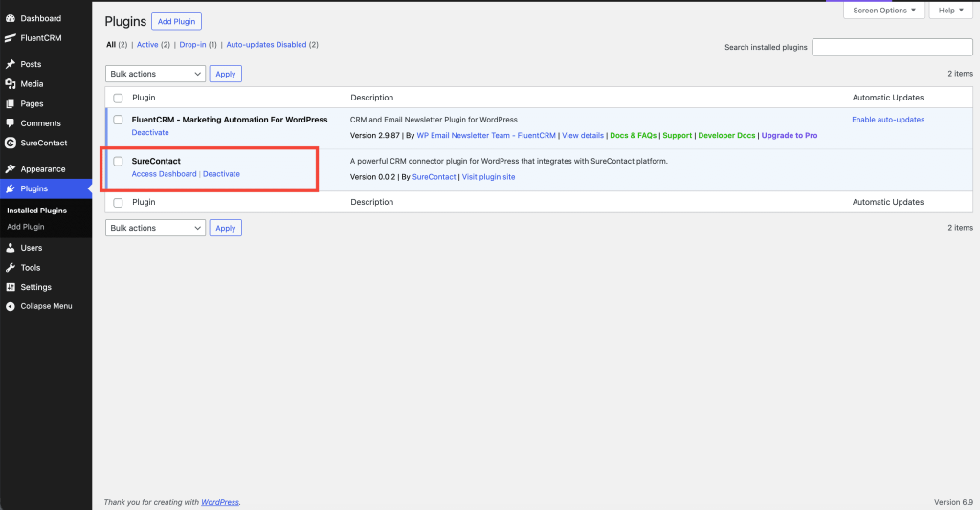Open WordPress link in footer
Viewport: 980px width, 510px height.
coord(220,502)
